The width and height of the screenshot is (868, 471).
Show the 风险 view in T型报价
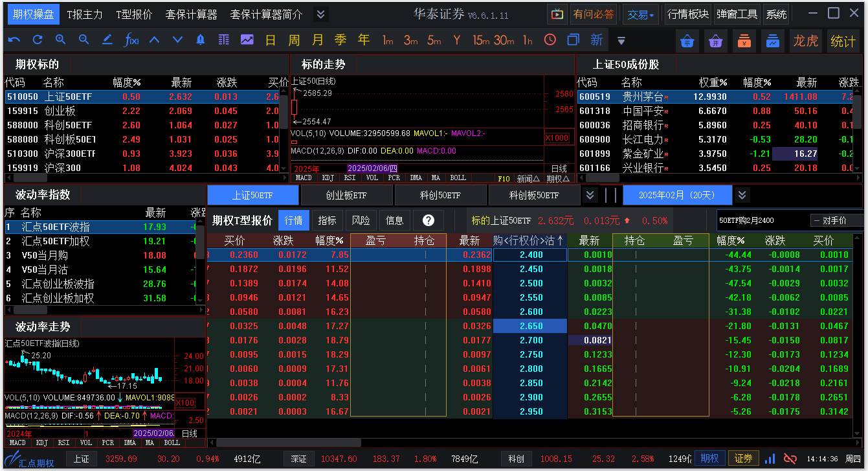361,220
